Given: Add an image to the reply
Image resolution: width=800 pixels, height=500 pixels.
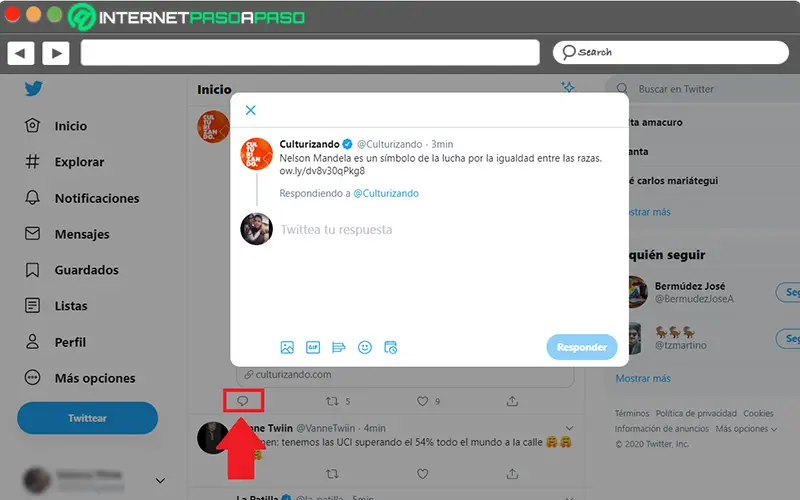Looking at the screenshot, I should point(287,347).
